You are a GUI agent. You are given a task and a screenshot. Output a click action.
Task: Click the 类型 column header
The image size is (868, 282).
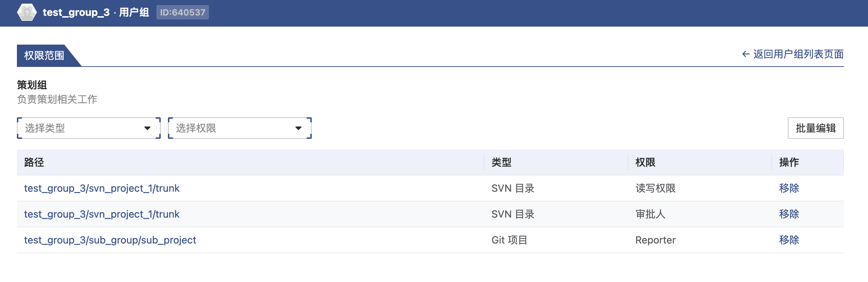coord(501,162)
